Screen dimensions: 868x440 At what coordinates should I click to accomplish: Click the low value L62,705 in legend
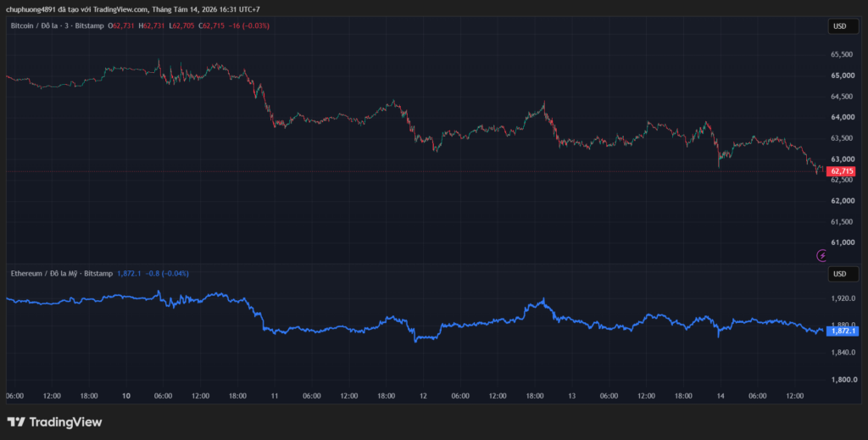[181, 25]
